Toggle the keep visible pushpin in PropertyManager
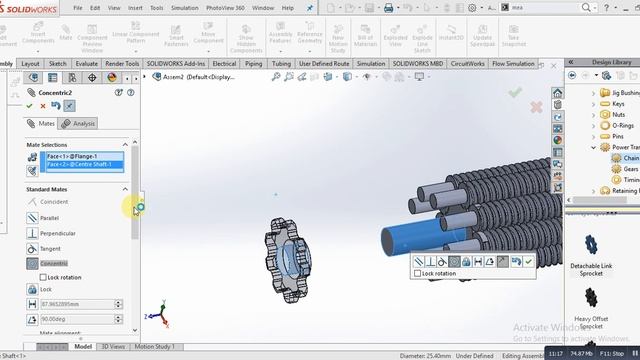The width and height of the screenshot is (640, 360). tap(69, 106)
